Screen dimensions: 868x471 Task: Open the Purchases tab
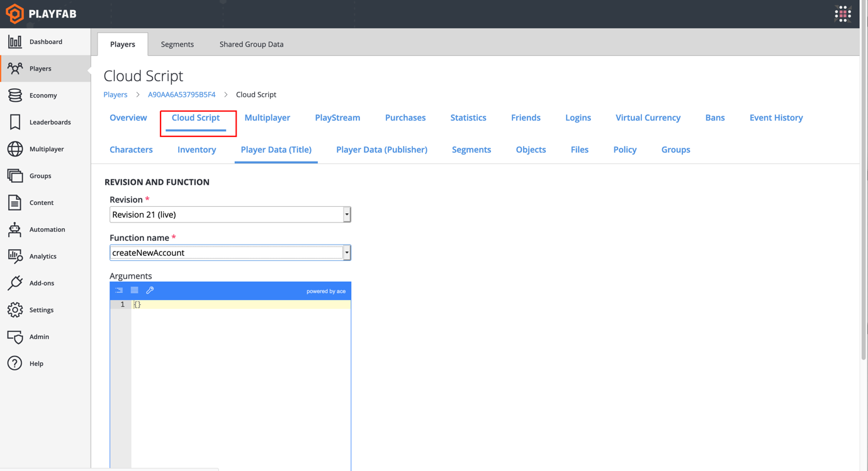click(x=405, y=118)
